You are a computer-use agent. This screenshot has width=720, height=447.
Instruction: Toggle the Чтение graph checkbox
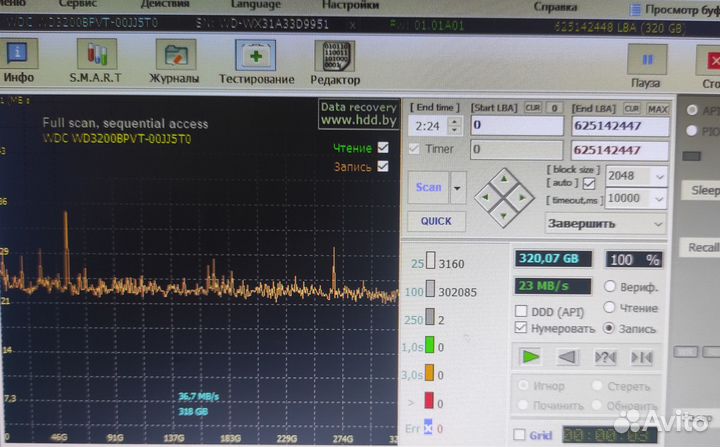383,148
